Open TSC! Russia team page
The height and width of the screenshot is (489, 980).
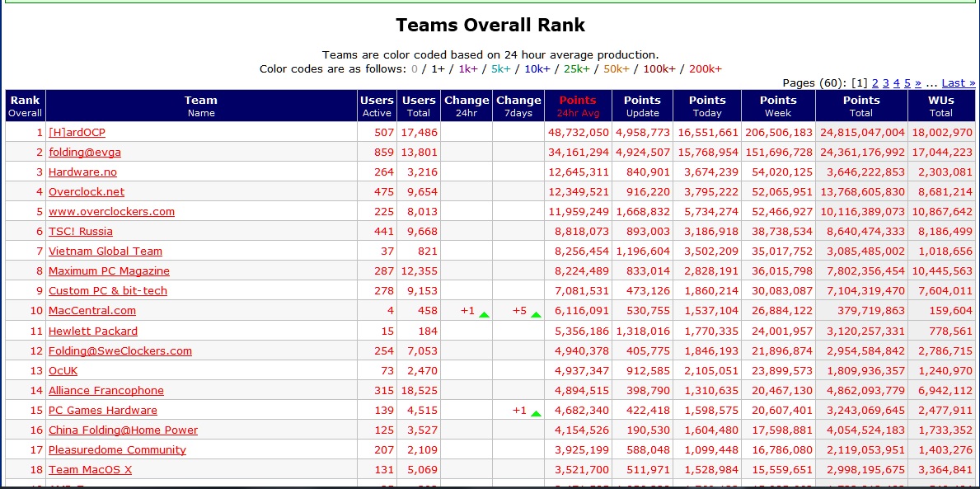pos(81,232)
